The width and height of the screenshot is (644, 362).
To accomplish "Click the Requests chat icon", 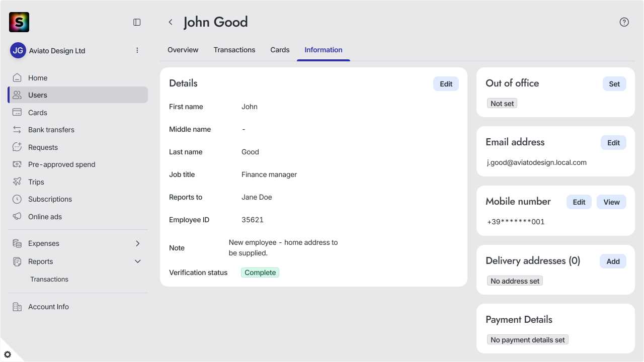I will click(17, 147).
